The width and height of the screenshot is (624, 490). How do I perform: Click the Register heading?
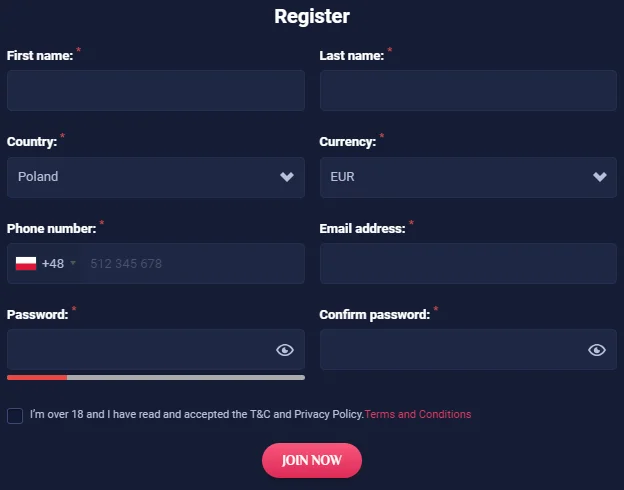312,16
